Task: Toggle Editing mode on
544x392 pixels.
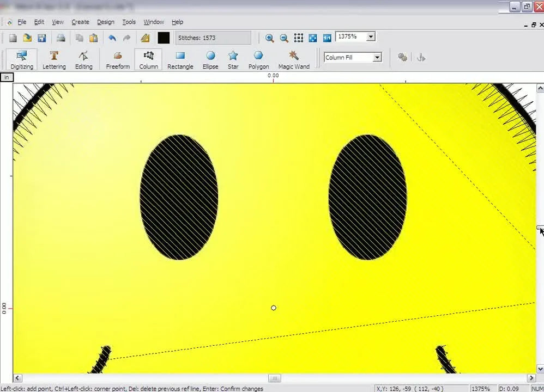Action: (x=83, y=59)
